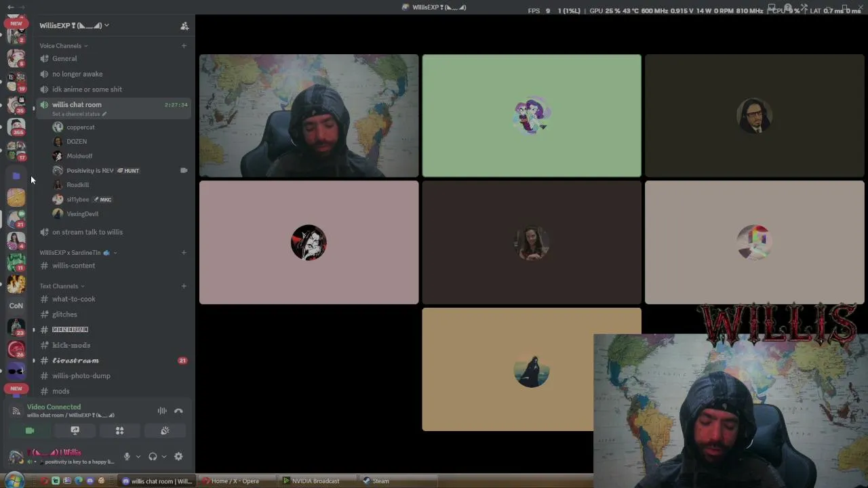
Task: Click the Opera quick launch icon in the taskbar
Action: (44, 481)
